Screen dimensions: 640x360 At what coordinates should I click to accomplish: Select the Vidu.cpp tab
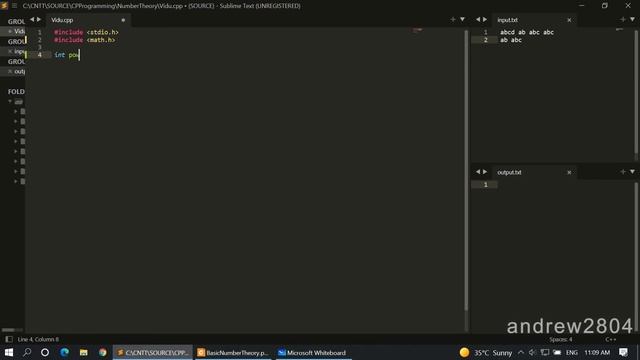[62, 20]
